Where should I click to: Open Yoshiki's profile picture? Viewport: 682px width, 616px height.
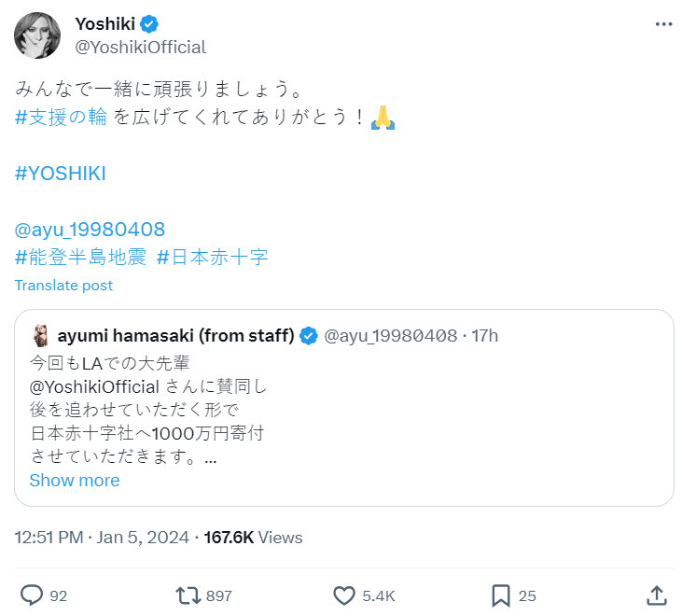click(x=38, y=35)
